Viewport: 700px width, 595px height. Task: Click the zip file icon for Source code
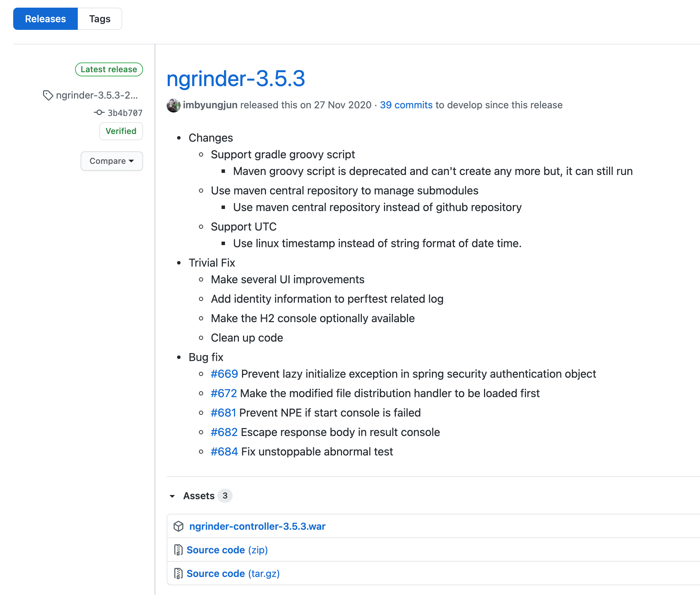point(178,550)
